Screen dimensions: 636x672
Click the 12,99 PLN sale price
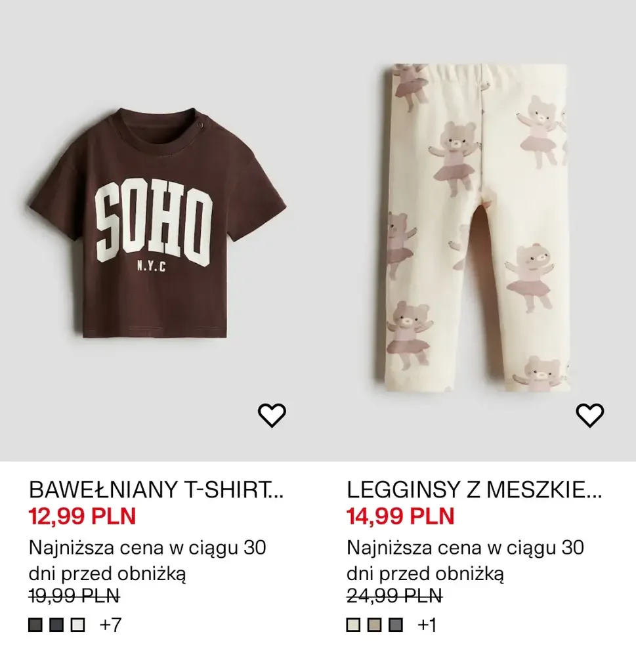(82, 516)
